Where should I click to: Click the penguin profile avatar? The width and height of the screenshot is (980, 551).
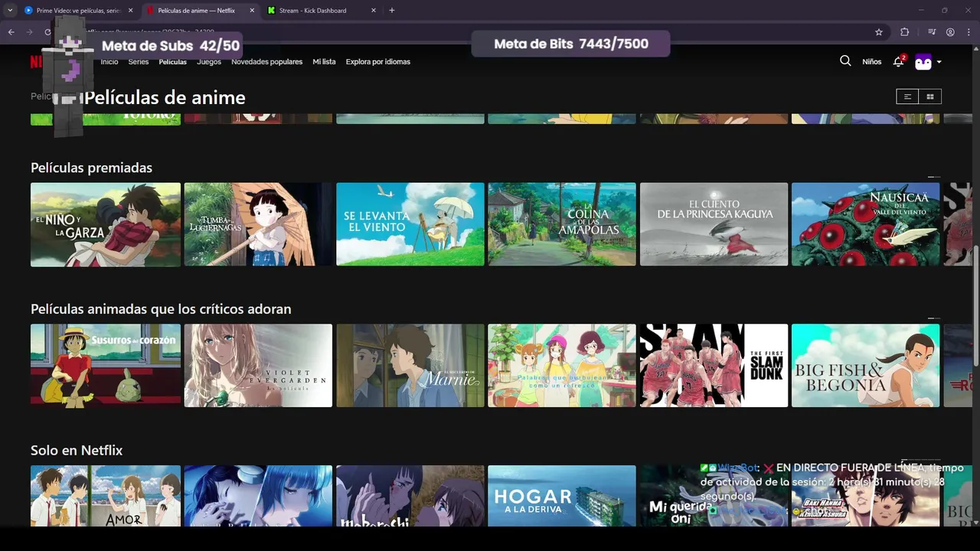coord(923,62)
